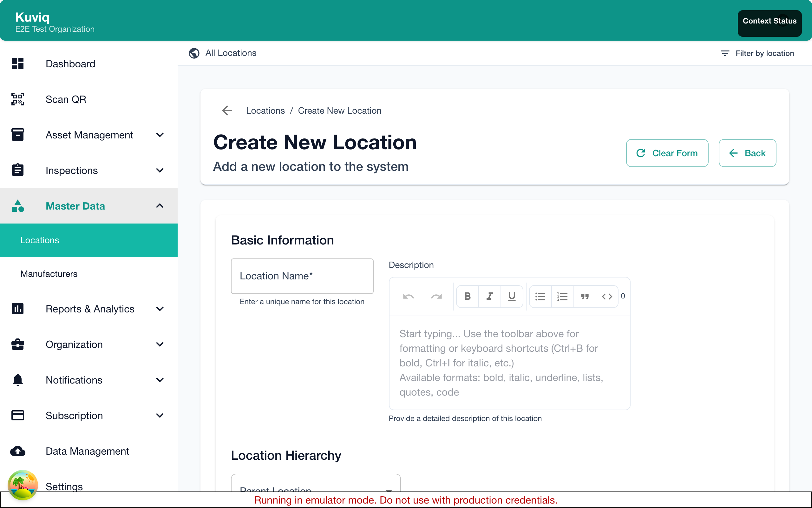Viewport: 812px width, 508px height.
Task: Click Locations breadcrumb link
Action: [265, 110]
